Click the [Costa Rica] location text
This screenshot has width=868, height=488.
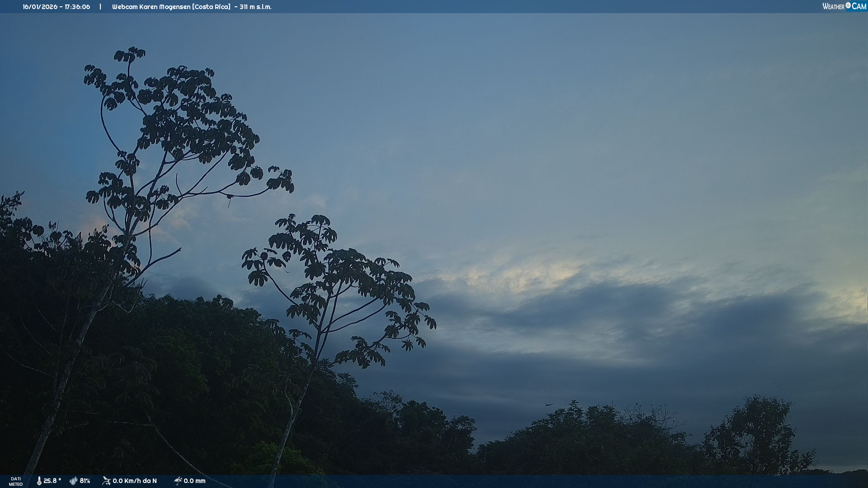tap(211, 7)
